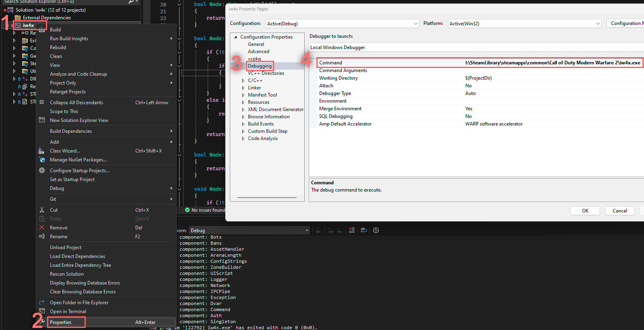Click the greyed Paste clipboard icon
Image resolution: width=644 pixels, height=330 pixels.
(x=42, y=219)
